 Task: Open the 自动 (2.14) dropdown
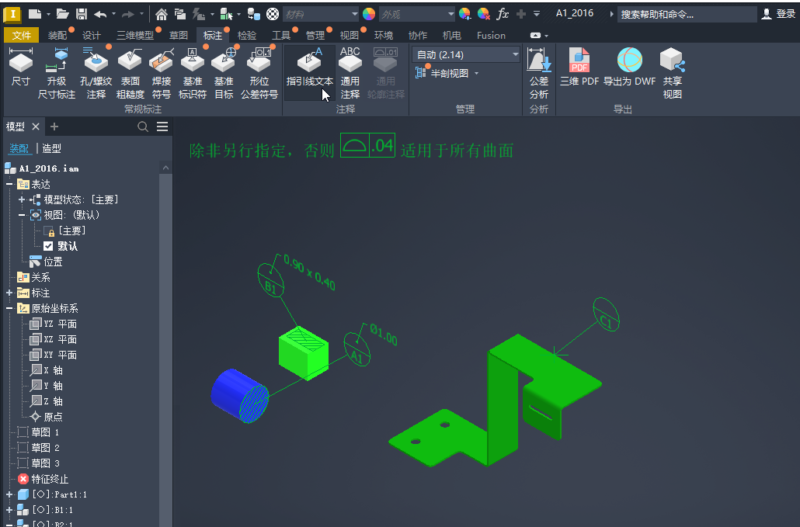pos(466,55)
